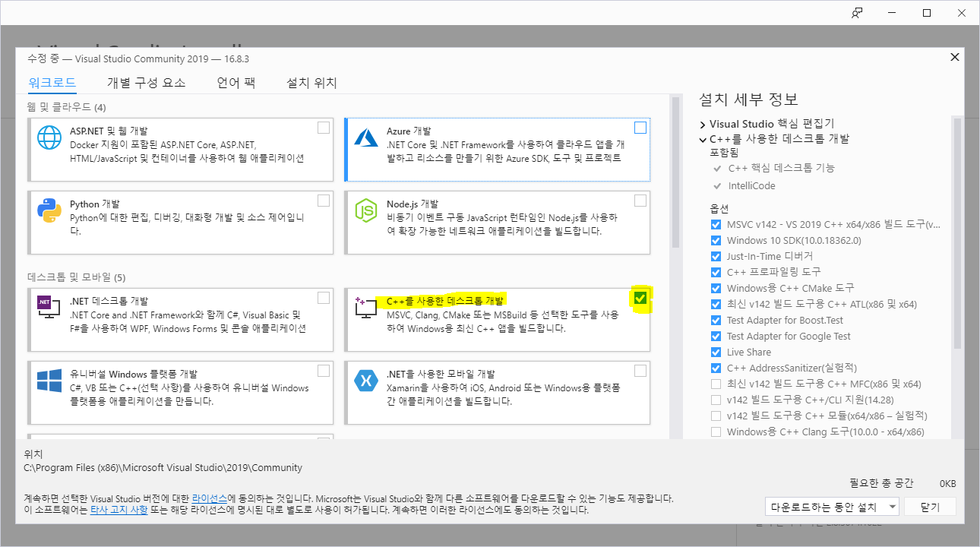980x547 pixels.
Task: Click the IntelliCode included item
Action: pyautogui.click(x=752, y=185)
